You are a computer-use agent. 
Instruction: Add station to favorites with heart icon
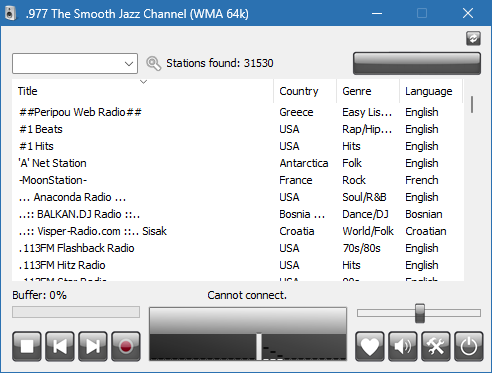coord(369,346)
